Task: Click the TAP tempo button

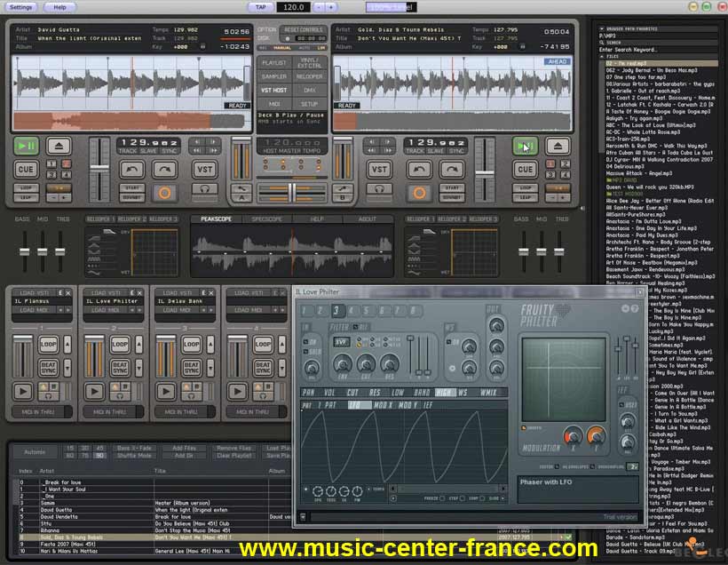Action: [x=260, y=7]
